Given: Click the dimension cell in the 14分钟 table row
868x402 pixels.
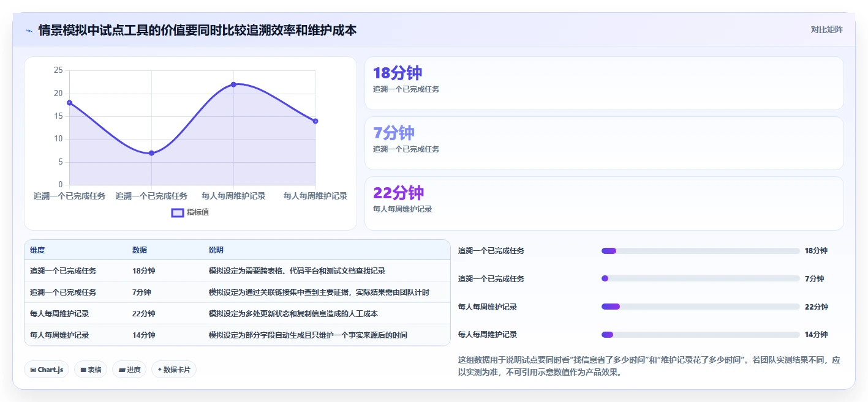Looking at the screenshot, I should (59, 335).
